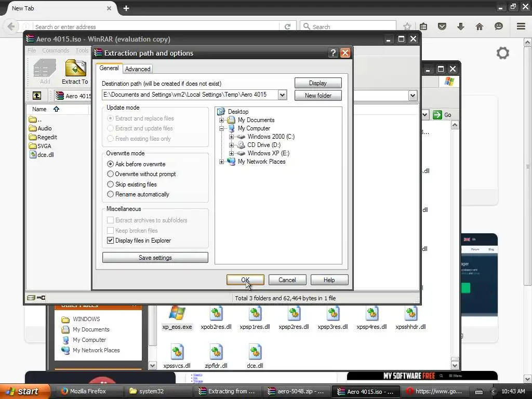
Task: Open the WinRAR Tools menu
Action: click(x=82, y=50)
